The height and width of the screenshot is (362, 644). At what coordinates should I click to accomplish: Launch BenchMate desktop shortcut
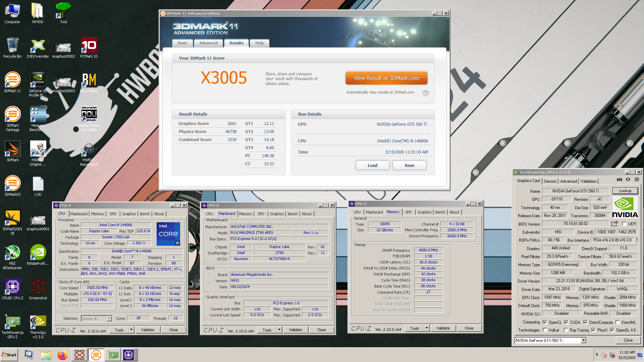click(89, 82)
